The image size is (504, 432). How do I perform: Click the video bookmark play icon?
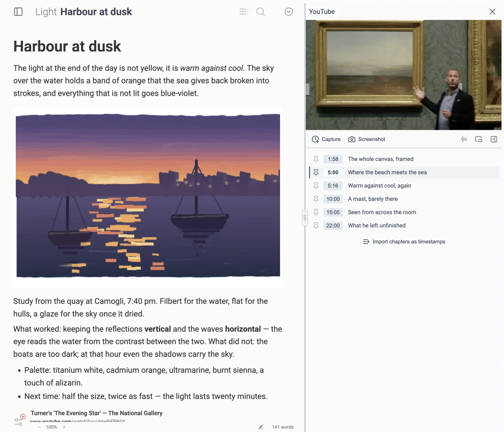[23, 417]
